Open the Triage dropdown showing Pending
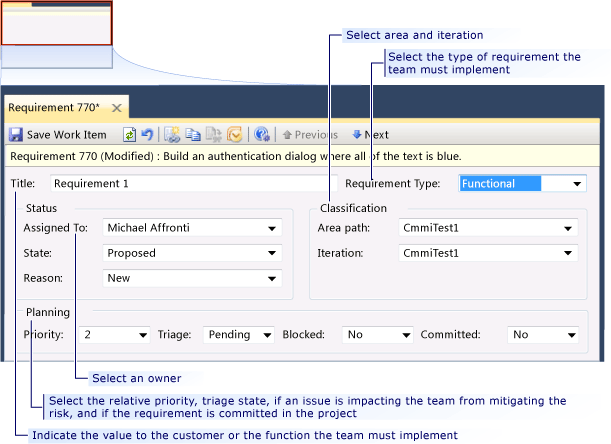 pyautogui.click(x=267, y=335)
